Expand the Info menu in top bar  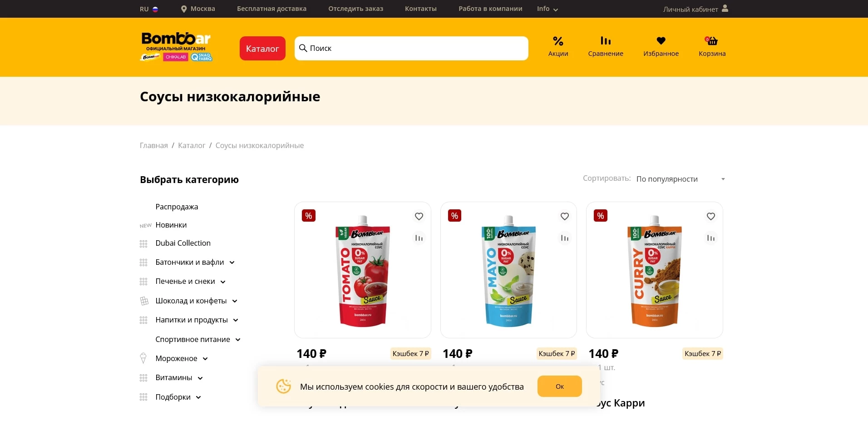(547, 9)
